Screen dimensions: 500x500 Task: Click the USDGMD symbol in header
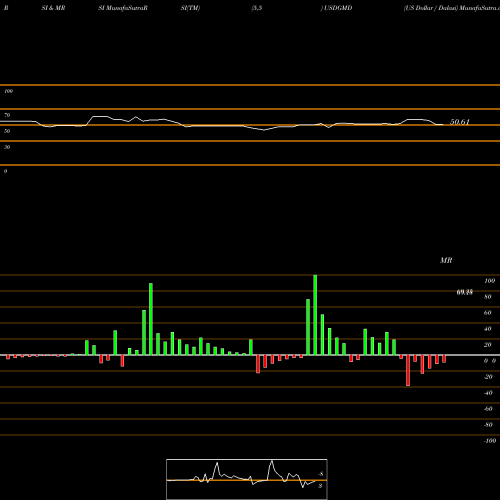338,8
